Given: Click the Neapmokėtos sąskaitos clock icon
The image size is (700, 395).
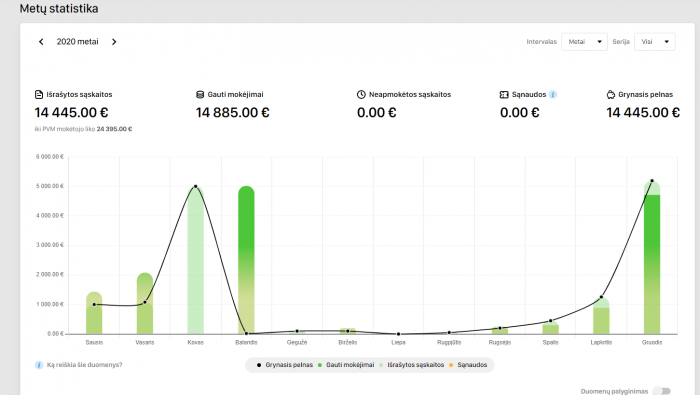Looking at the screenshot, I should click(x=361, y=95).
